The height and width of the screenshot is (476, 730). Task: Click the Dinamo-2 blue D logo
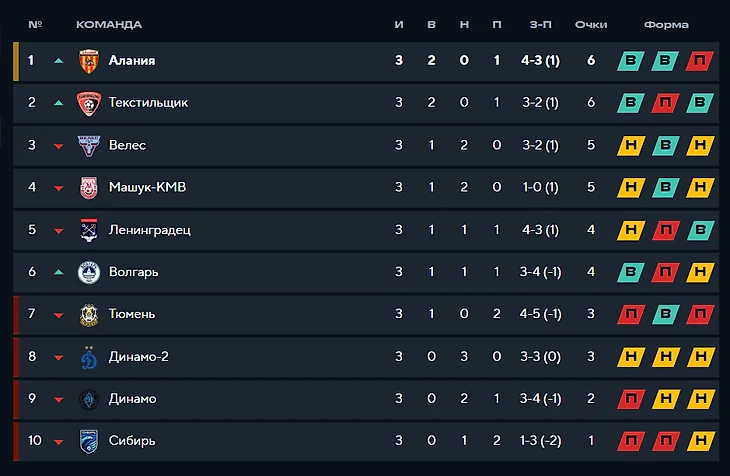tap(89, 357)
